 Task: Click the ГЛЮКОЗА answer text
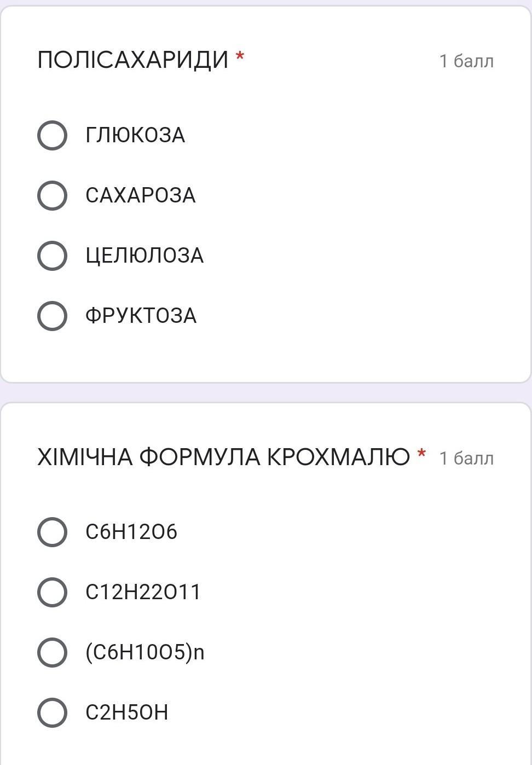click(135, 135)
